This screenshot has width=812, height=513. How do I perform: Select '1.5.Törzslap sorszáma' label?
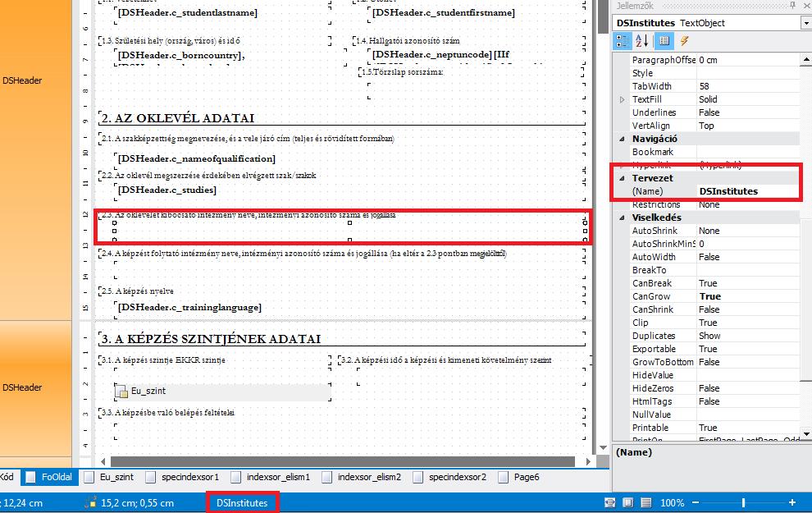(403, 72)
